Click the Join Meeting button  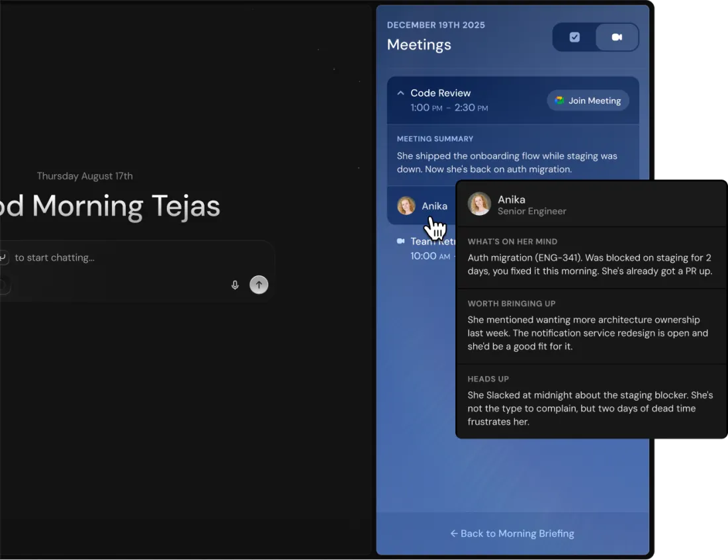click(588, 101)
